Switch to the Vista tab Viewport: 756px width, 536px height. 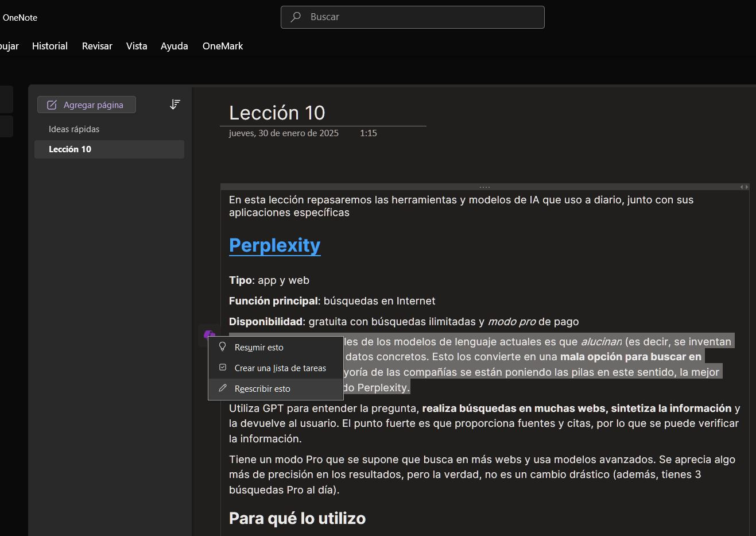click(137, 46)
